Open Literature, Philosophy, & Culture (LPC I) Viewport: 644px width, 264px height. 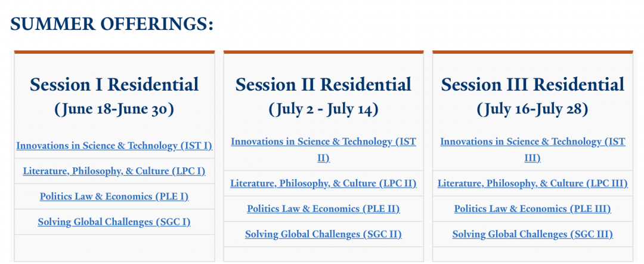tap(114, 171)
